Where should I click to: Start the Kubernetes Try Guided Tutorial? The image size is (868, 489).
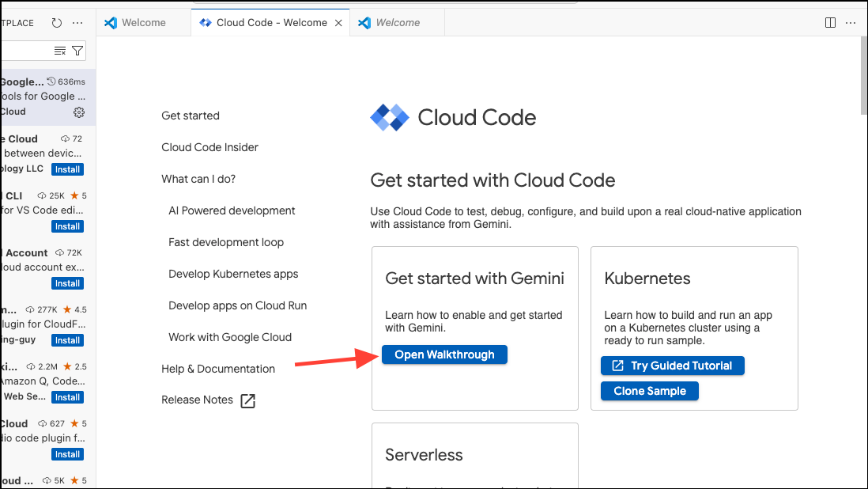672,366
